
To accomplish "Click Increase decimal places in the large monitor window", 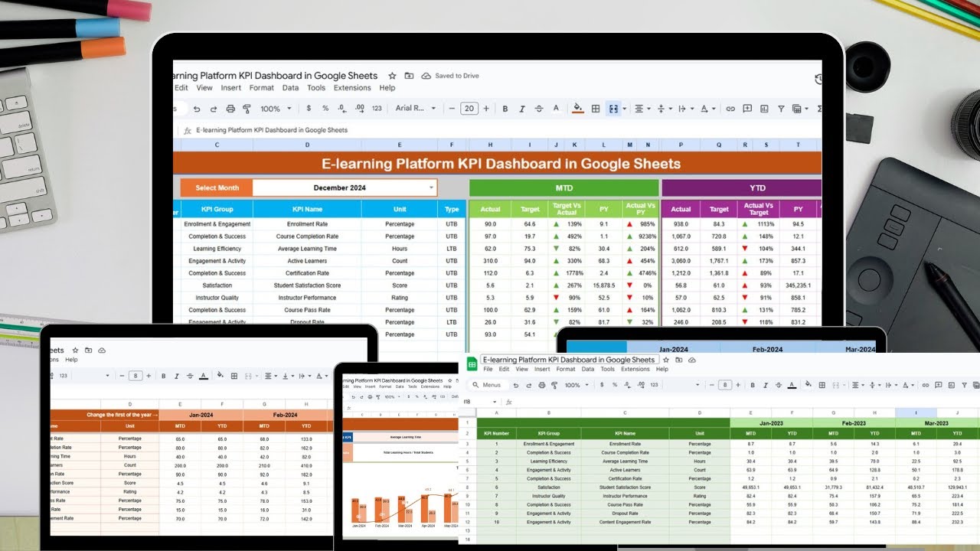I will click(358, 109).
